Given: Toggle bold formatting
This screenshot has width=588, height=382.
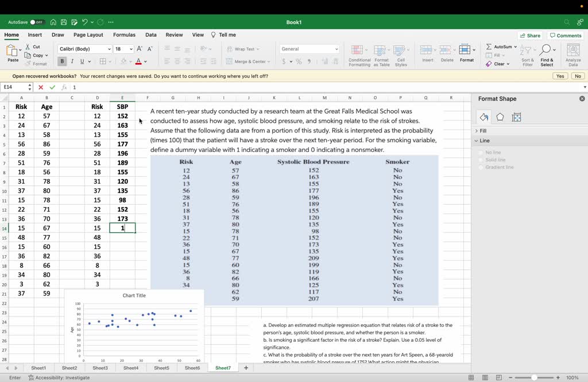Looking at the screenshot, I should 61,61.
